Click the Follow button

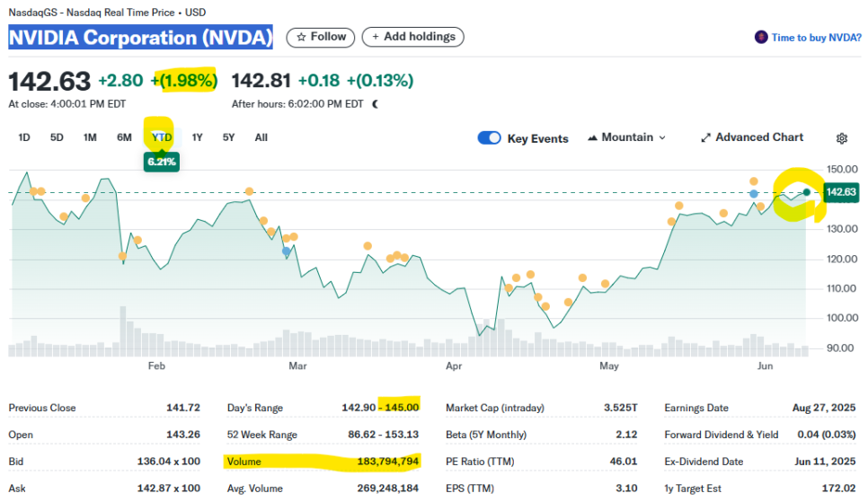click(x=321, y=37)
